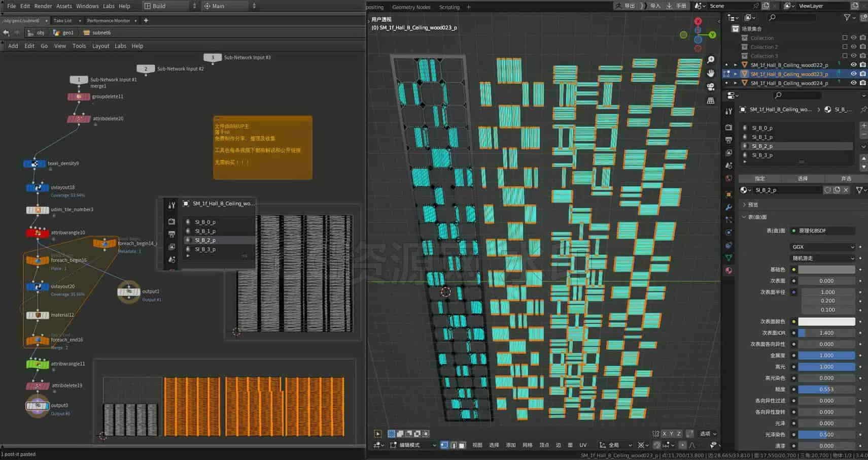868x460 pixels.
Task: Disable render camera for wood023_p
Action: [862, 74]
